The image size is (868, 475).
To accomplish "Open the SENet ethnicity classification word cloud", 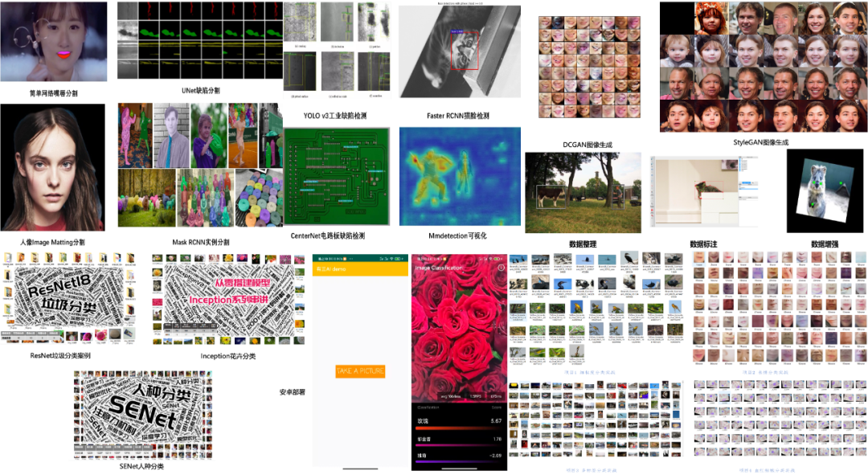I will (143, 416).
